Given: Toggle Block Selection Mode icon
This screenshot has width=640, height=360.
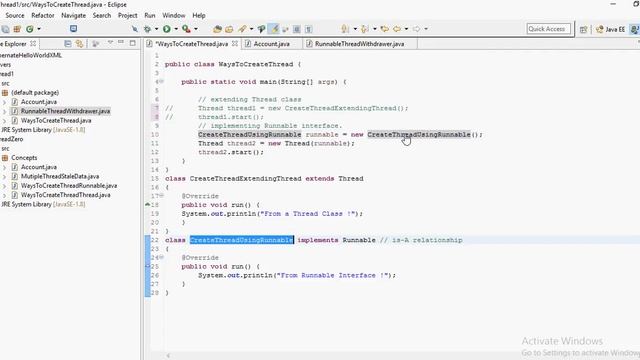Looking at the screenshot, I should (297, 29).
